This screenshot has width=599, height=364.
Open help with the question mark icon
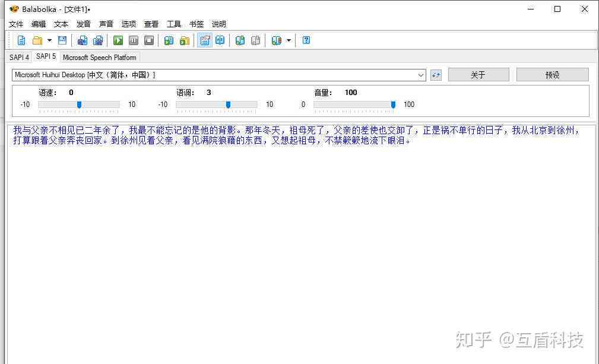pos(306,40)
